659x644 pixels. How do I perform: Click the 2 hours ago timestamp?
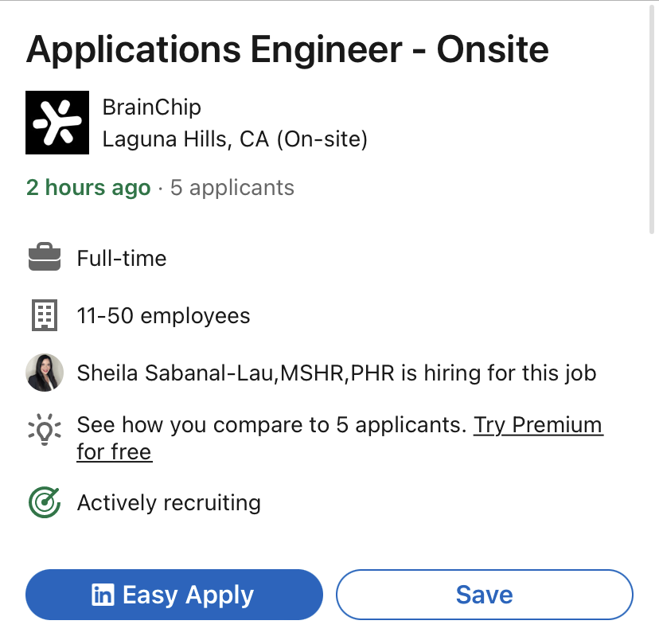pyautogui.click(x=88, y=188)
